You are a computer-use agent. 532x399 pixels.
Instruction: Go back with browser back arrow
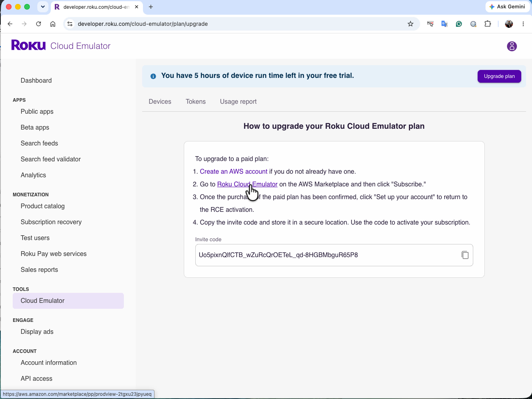click(x=10, y=24)
